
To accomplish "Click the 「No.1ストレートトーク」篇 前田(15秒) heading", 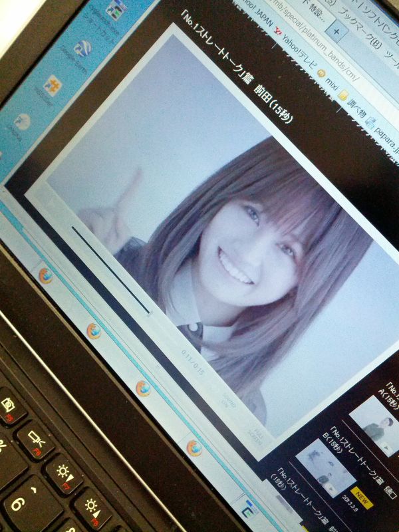I will pyautogui.click(x=237, y=67).
